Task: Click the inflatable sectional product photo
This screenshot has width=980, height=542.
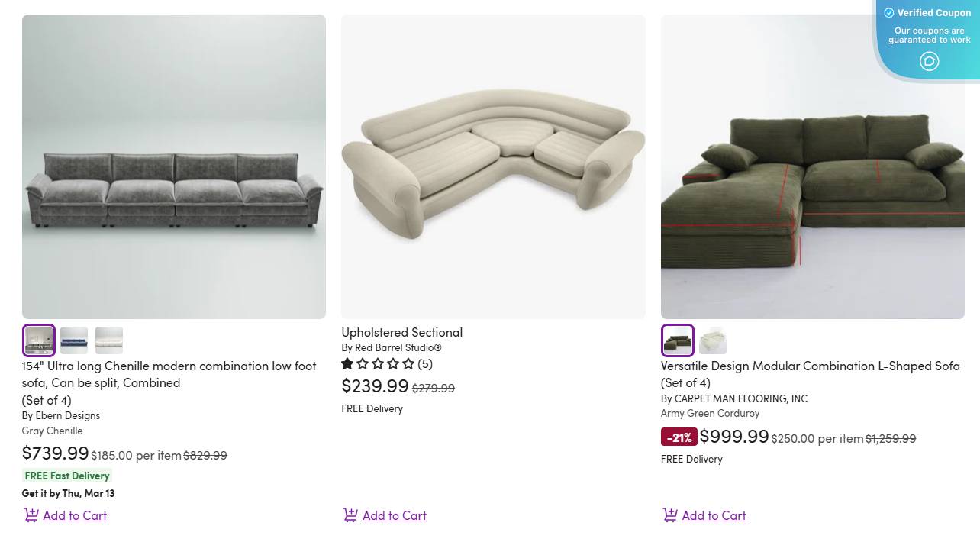Action: 493,166
